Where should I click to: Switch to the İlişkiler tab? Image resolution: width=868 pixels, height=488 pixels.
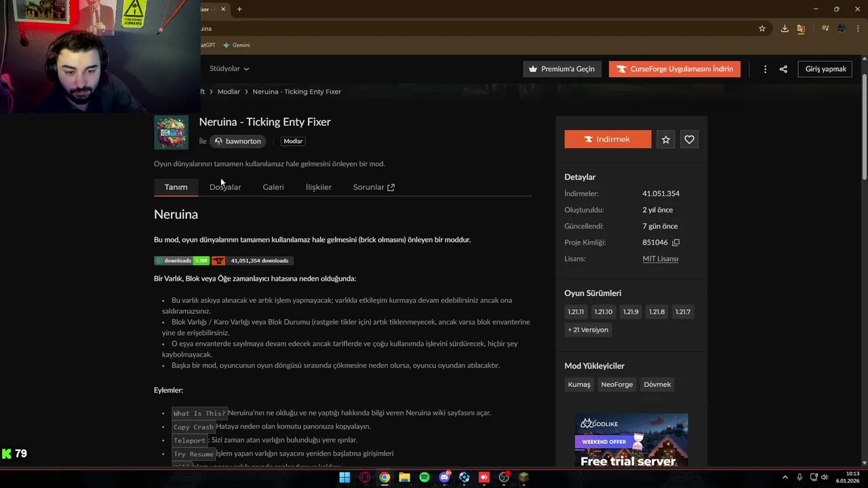[319, 187]
